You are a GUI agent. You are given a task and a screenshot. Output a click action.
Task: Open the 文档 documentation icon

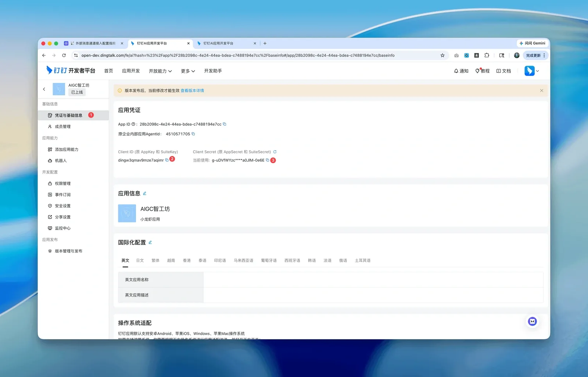504,71
